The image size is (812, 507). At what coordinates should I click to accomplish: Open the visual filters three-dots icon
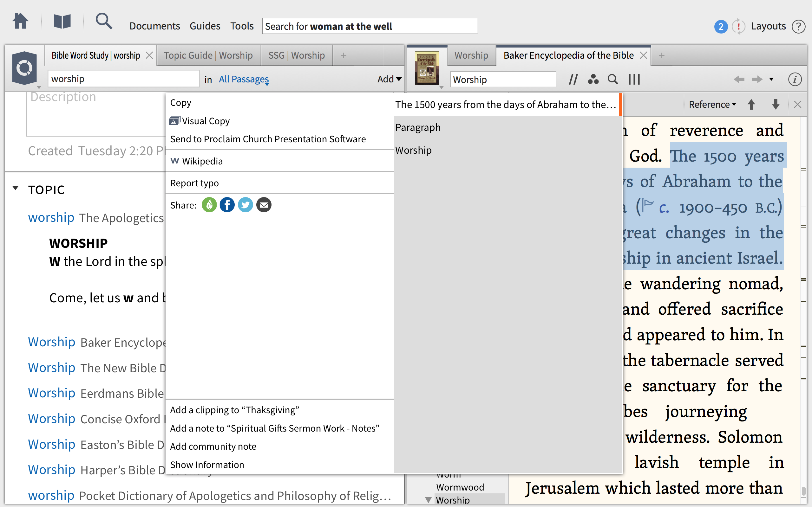tap(593, 80)
